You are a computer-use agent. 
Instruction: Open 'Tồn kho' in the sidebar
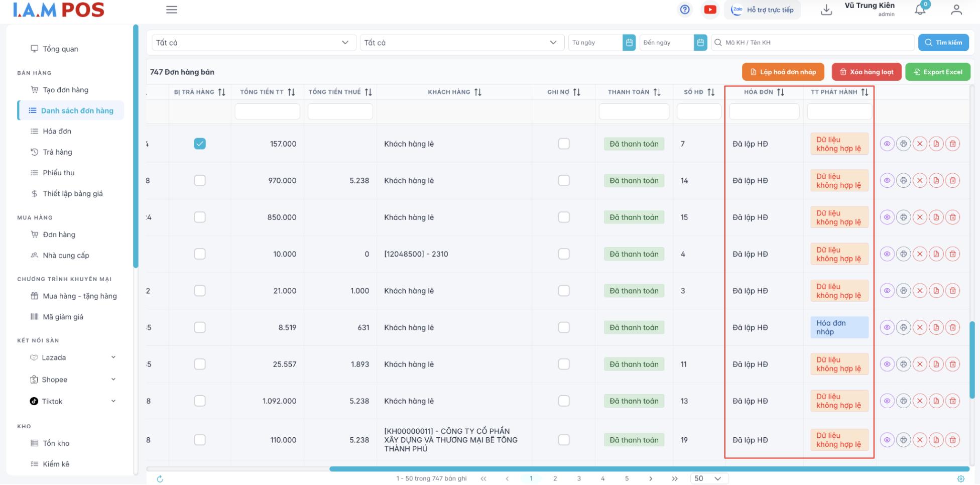[x=56, y=443]
